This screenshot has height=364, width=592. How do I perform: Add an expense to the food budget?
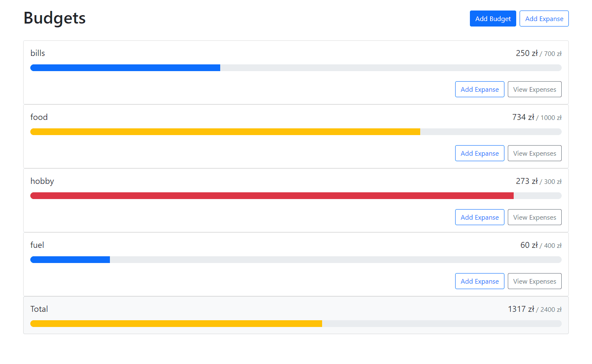pos(480,153)
